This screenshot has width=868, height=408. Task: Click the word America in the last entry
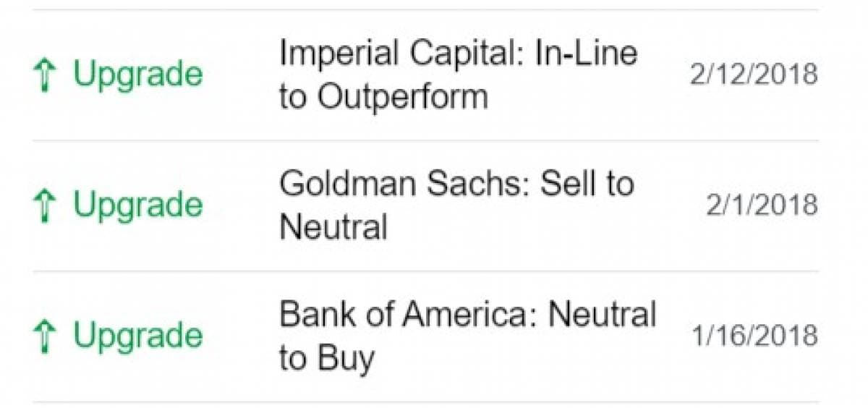[x=469, y=315]
